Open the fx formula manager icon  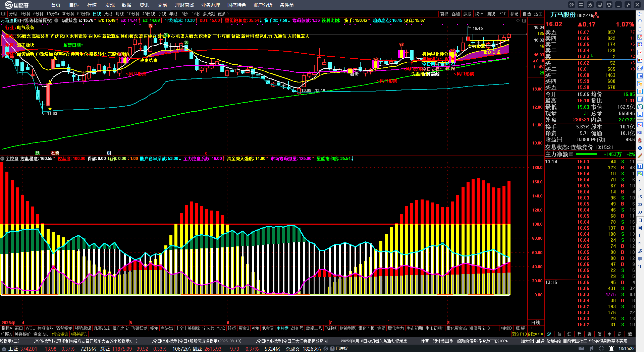(590, 5)
